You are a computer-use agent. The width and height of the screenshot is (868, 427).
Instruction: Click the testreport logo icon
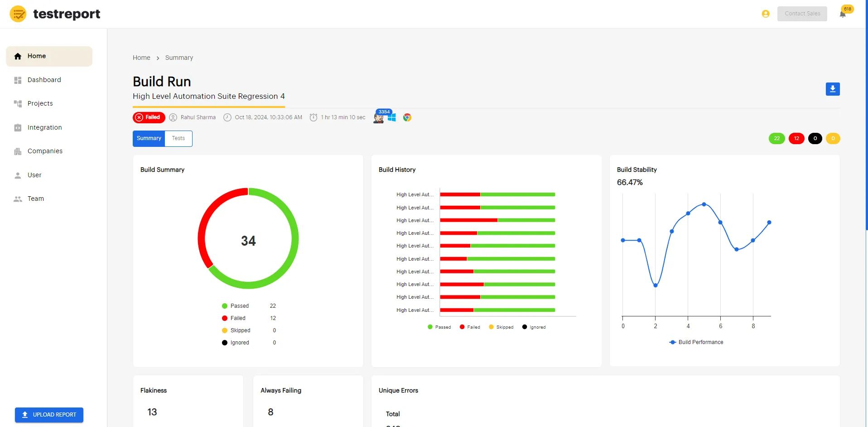click(x=18, y=14)
